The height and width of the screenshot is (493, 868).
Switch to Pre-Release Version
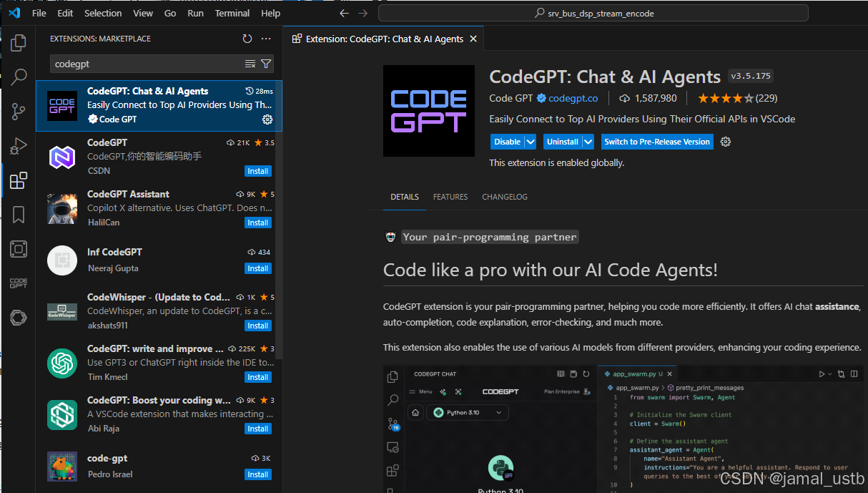click(657, 142)
